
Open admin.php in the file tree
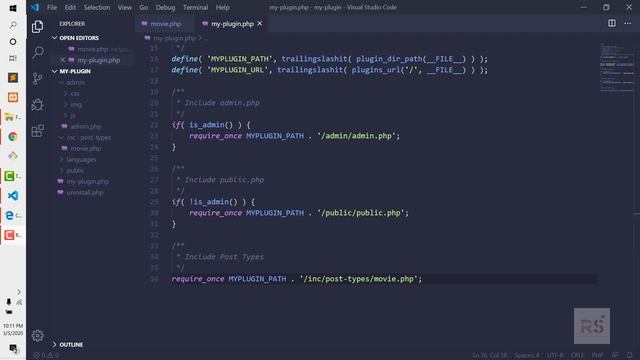pos(86,127)
